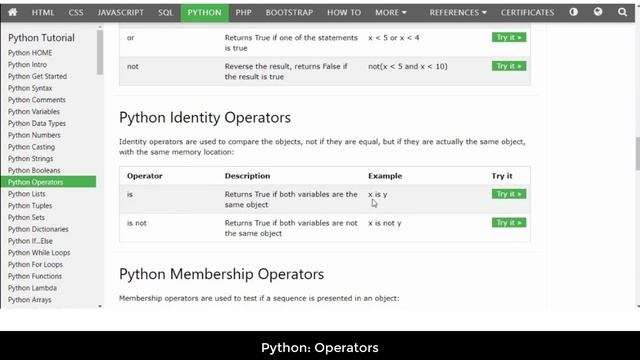Open the CERTIFICATES page
The image size is (640, 360).
tap(527, 13)
